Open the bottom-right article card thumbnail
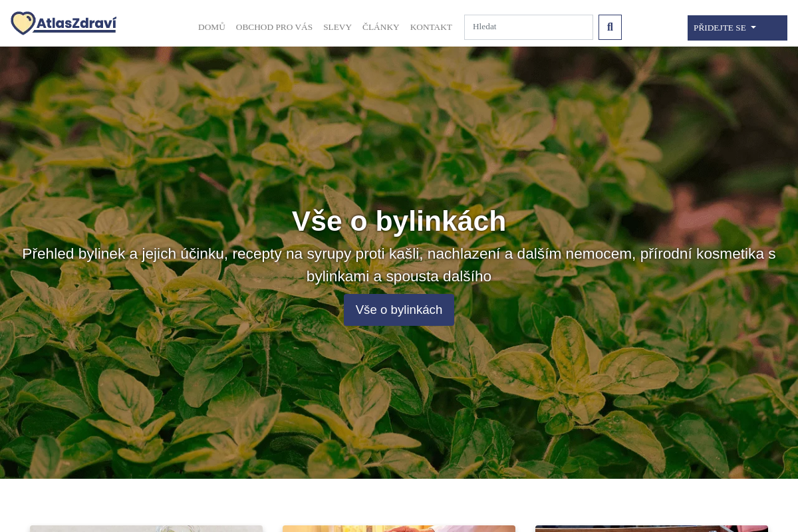This screenshot has width=798, height=532. (x=652, y=528)
